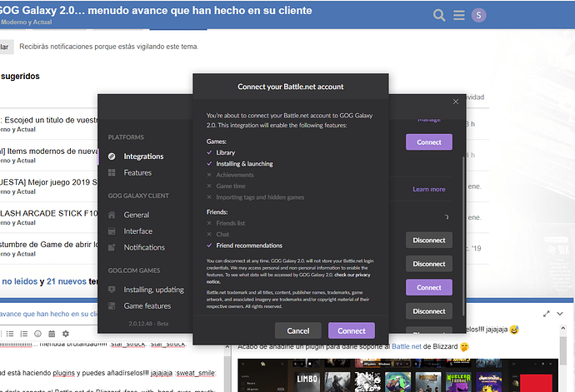
Task: Click the General home icon
Action: (112, 215)
